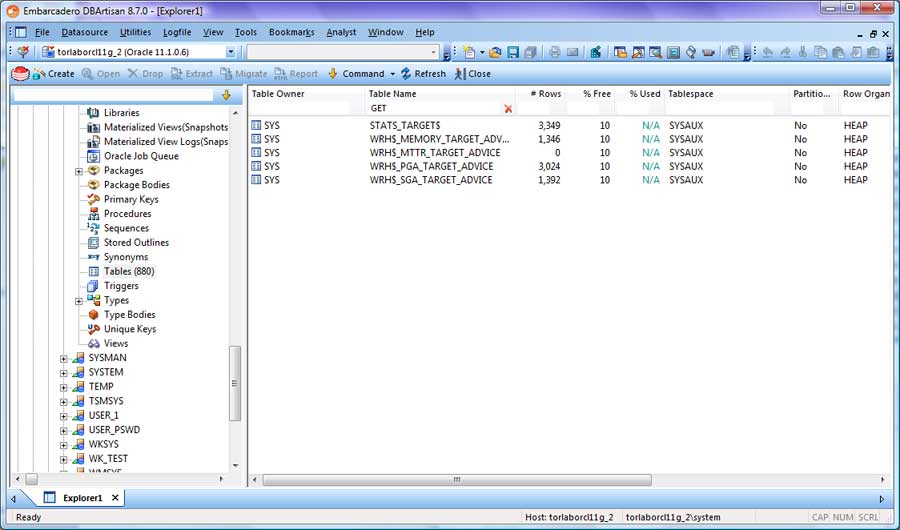The width and height of the screenshot is (900, 530).
Task: Expand the Types tree node
Action: (79, 301)
